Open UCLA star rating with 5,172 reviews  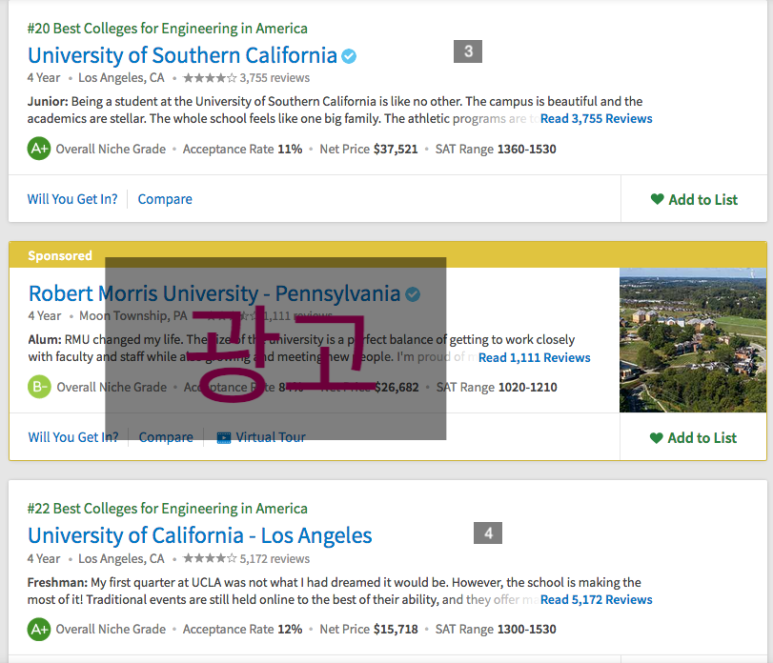(246, 558)
